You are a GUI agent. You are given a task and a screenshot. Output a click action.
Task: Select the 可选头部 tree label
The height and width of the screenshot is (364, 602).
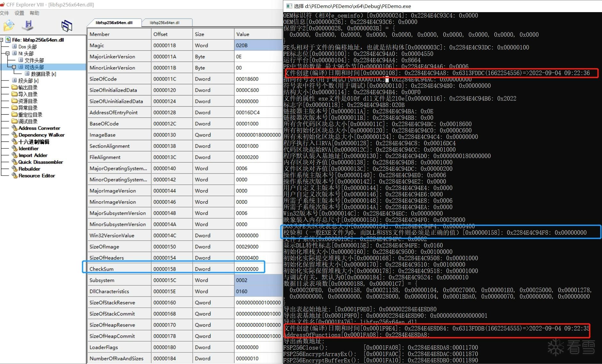tap(34, 67)
